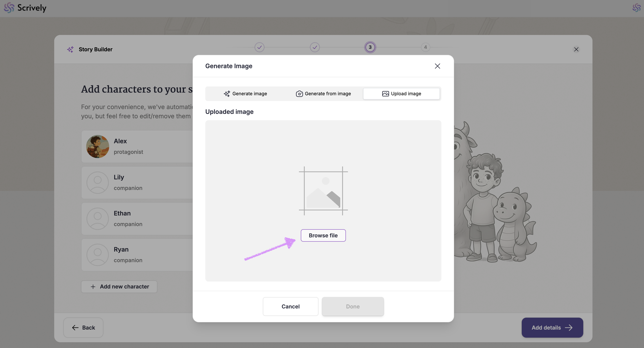
Task: Close the Story Builder panel
Action: coord(576,50)
